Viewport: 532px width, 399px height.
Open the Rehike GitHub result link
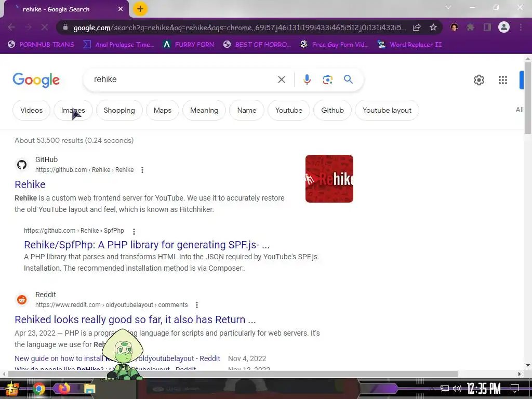[30, 184]
